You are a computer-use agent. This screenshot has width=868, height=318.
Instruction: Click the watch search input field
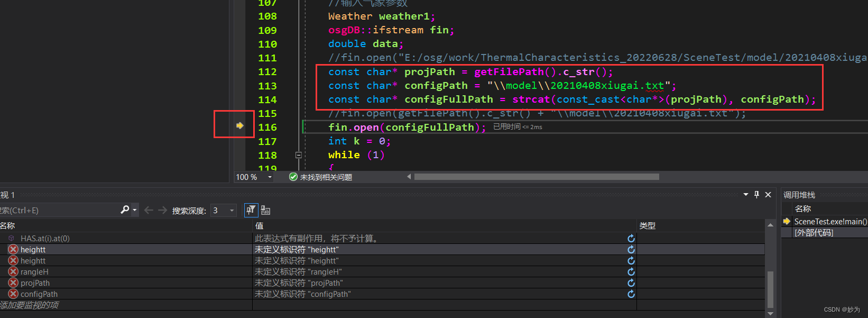click(x=60, y=210)
